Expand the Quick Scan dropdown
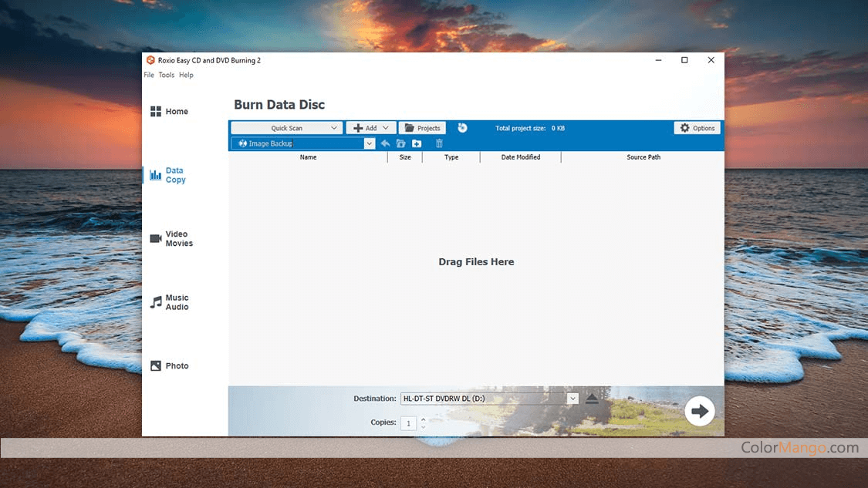Screen dimensions: 868x488 (x=333, y=128)
